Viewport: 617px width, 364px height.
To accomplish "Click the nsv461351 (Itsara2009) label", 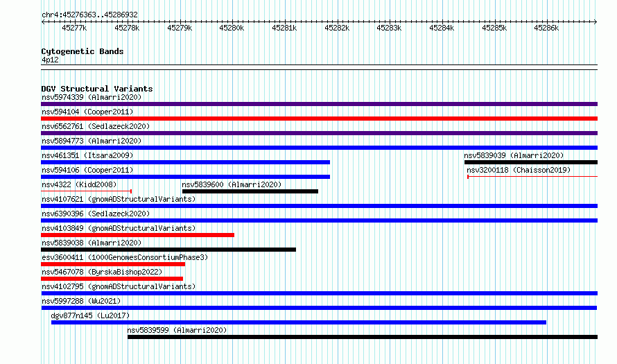I will pos(87,155).
